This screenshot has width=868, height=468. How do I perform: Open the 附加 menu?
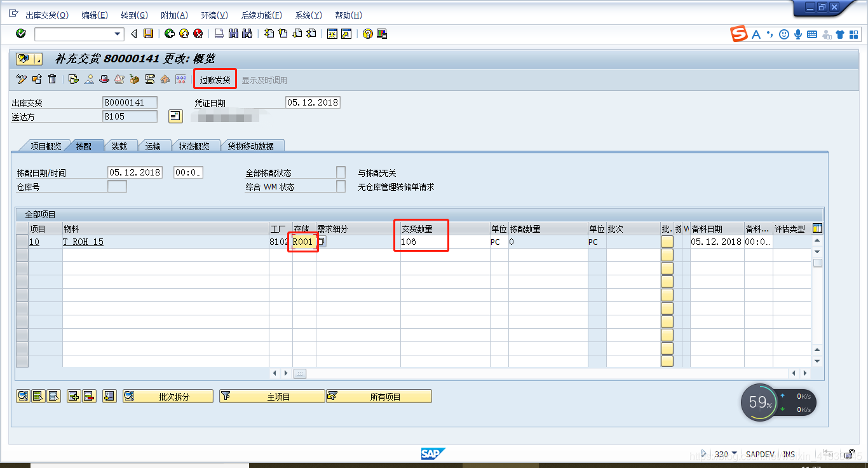pyautogui.click(x=174, y=15)
